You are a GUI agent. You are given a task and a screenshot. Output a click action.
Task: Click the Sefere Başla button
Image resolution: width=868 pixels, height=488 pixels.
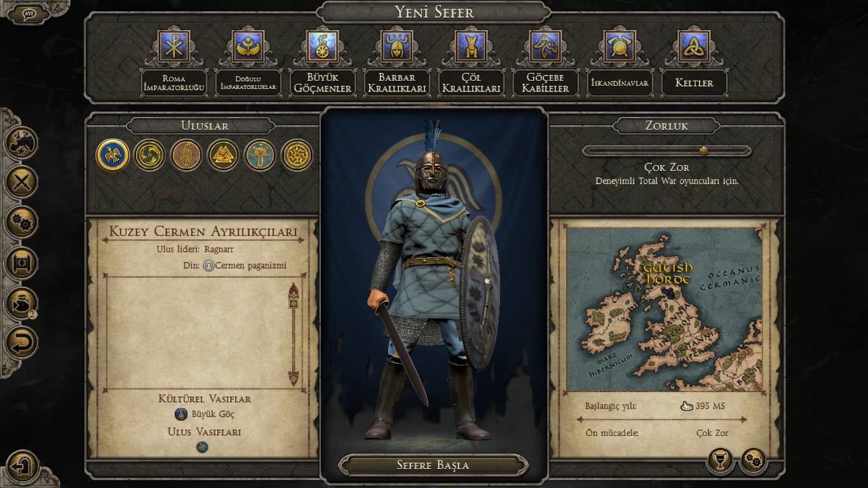[x=433, y=465]
